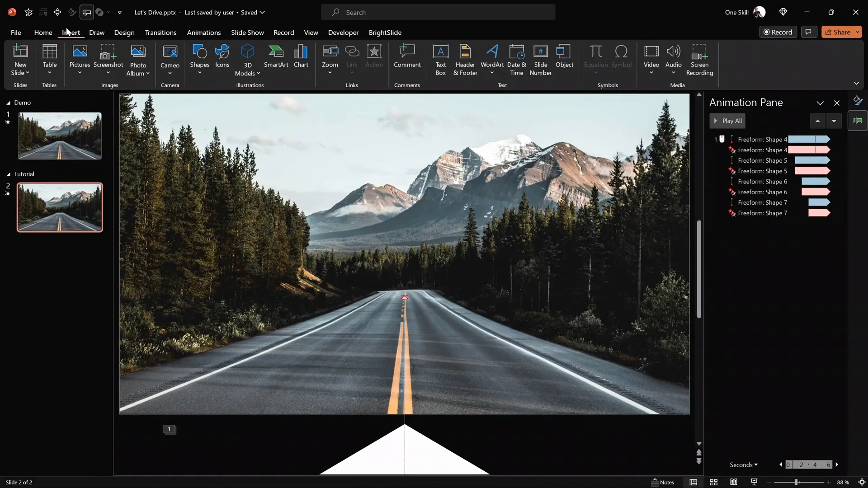Viewport: 868px width, 488px height.
Task: Open the Seconds dropdown in Animation Pane
Action: 744,465
